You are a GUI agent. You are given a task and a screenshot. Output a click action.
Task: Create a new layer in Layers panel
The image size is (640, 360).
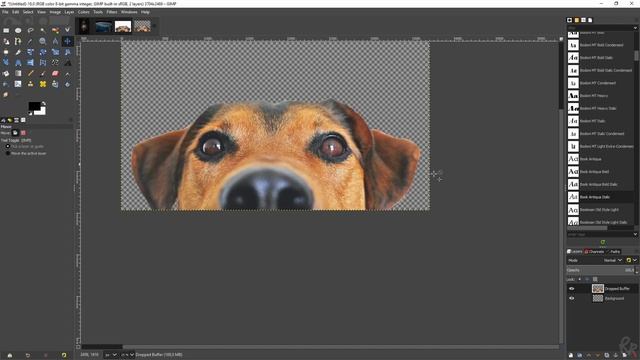[571, 356]
